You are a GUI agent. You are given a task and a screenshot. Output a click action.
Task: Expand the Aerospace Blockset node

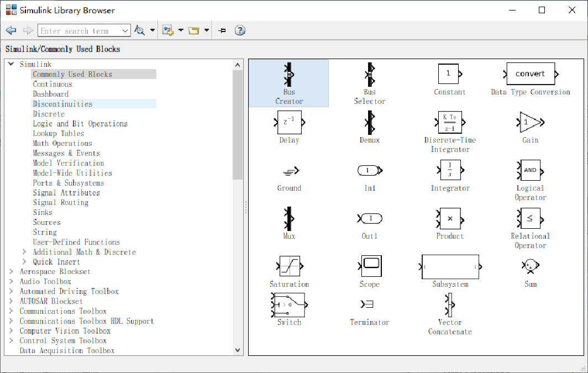click(x=12, y=271)
